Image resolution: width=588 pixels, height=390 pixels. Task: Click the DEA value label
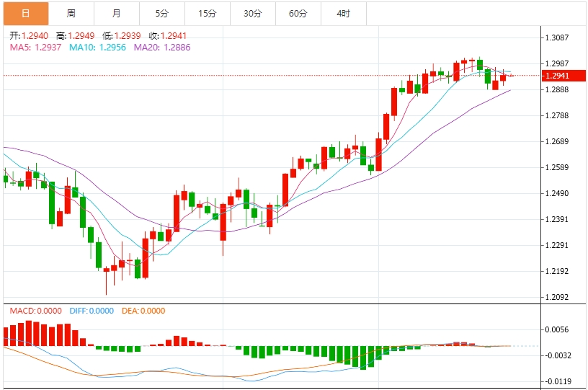[x=143, y=311]
